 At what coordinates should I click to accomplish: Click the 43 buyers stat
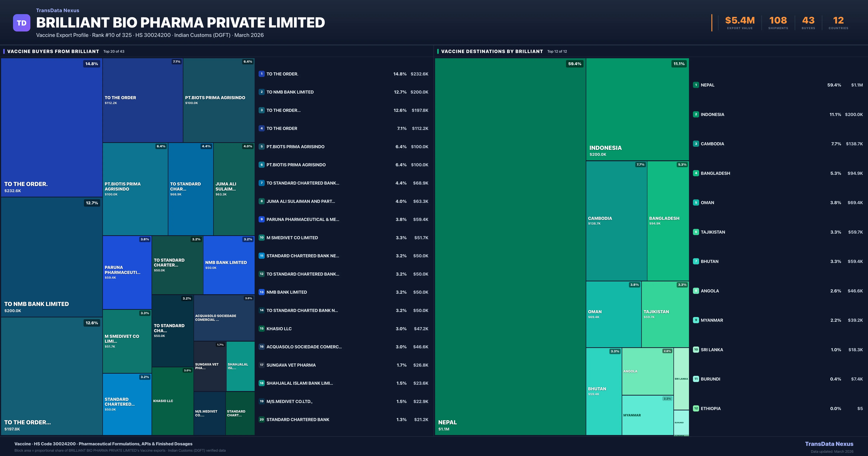808,21
